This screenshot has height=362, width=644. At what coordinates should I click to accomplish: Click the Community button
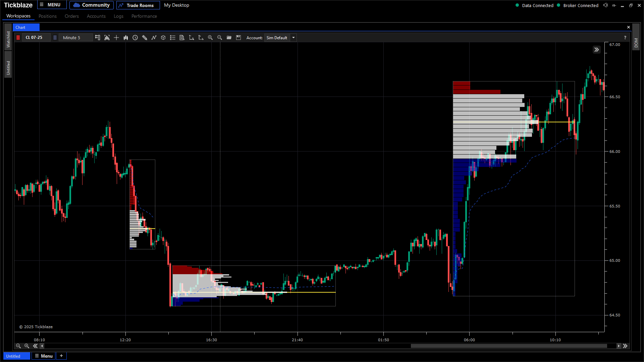coord(91,5)
